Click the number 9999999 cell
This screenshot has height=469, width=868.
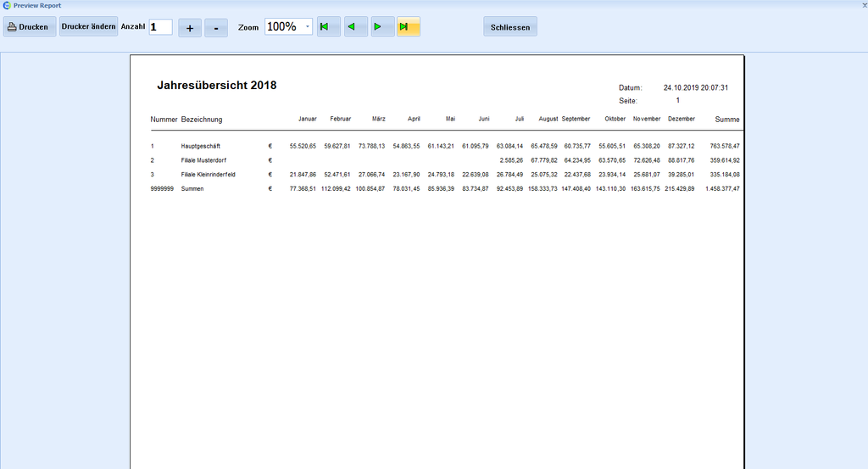pyautogui.click(x=162, y=189)
